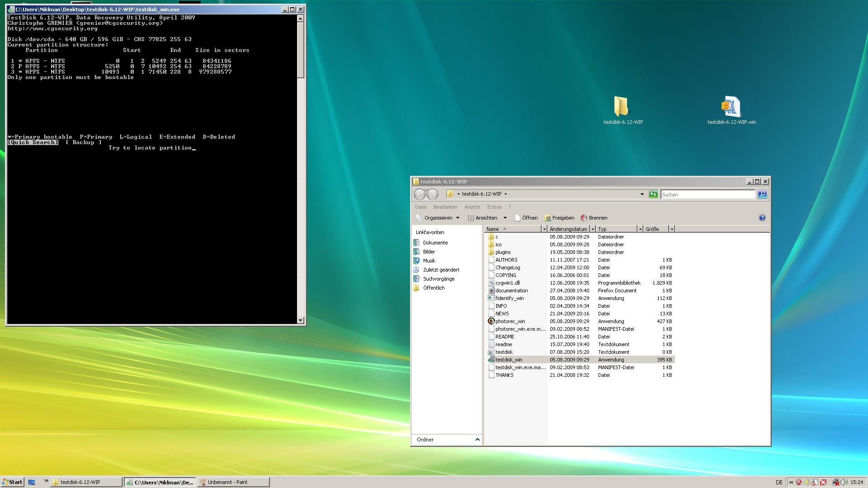Click the console vertical scrollbar thumb
Image resolution: width=868 pixels, height=488 pixels.
(x=301, y=50)
